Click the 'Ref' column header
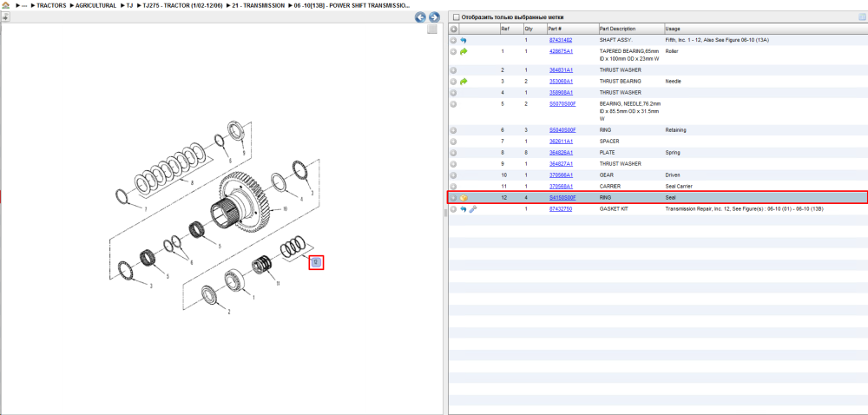Screen dimensions: 868x415 click(505, 29)
